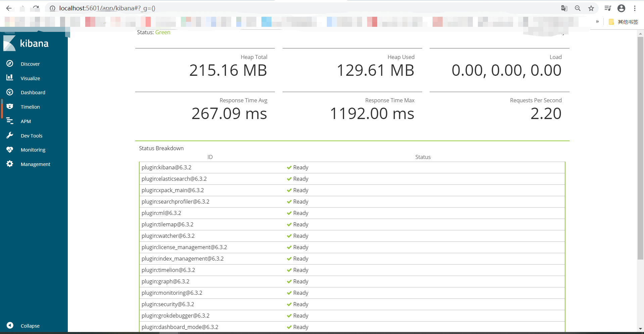Click the plugin:grokdebugger@6.3.2 row
Image resolution: width=644 pixels, height=334 pixels.
point(352,316)
